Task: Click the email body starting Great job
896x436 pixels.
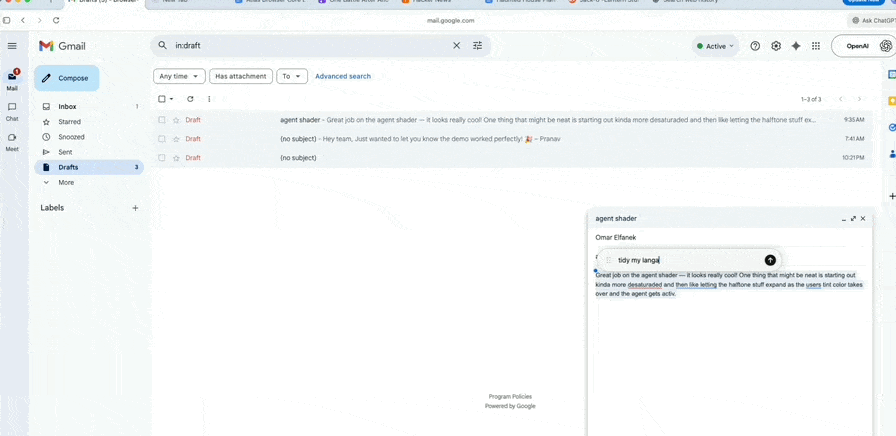Action: coord(729,285)
